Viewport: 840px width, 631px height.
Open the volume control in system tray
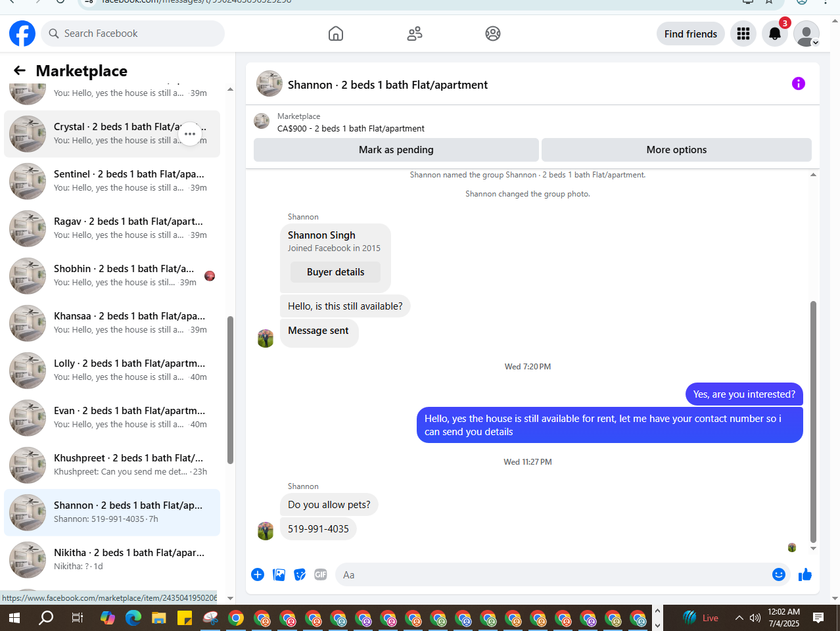755,618
